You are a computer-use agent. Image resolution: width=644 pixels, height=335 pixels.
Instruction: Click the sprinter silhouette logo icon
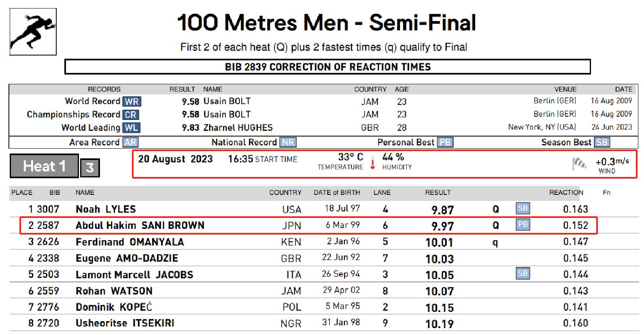point(33,32)
